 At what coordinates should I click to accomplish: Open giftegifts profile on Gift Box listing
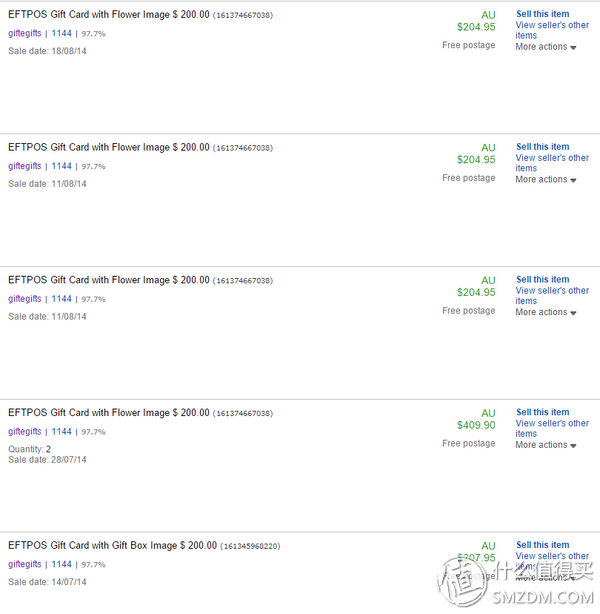tap(25, 565)
